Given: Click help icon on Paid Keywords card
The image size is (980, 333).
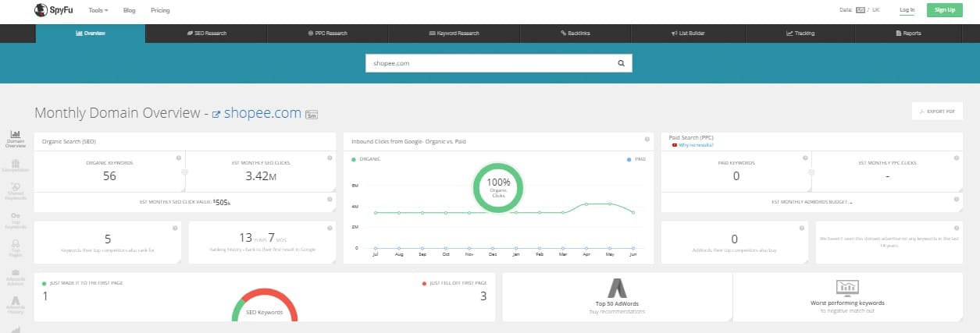Looking at the screenshot, I should tap(804, 158).
